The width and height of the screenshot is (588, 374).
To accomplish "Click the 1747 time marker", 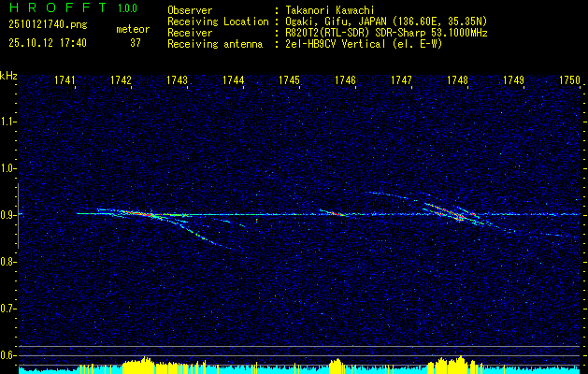I will (x=402, y=80).
